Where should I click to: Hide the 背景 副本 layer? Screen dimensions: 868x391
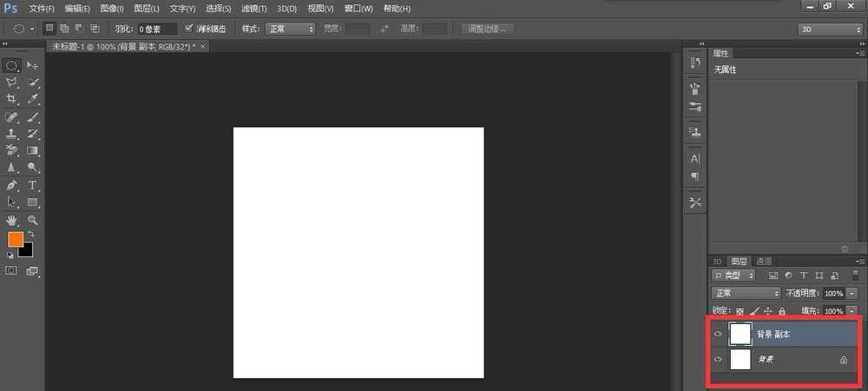(718, 334)
